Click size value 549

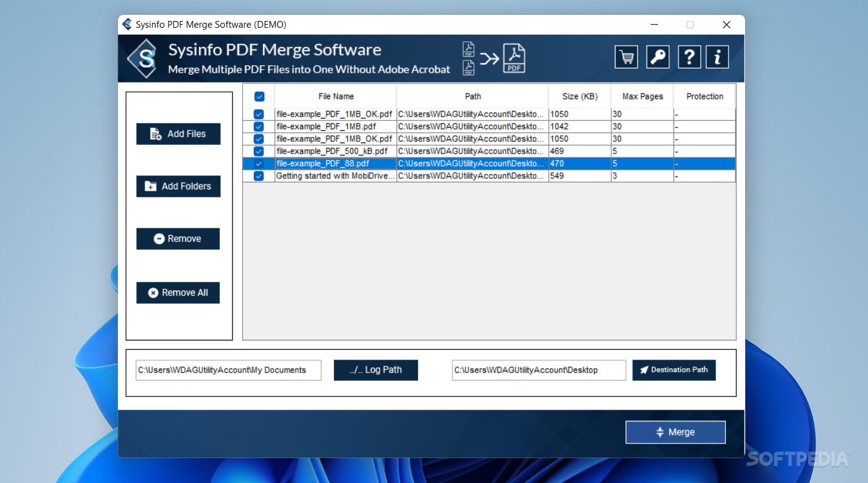557,176
